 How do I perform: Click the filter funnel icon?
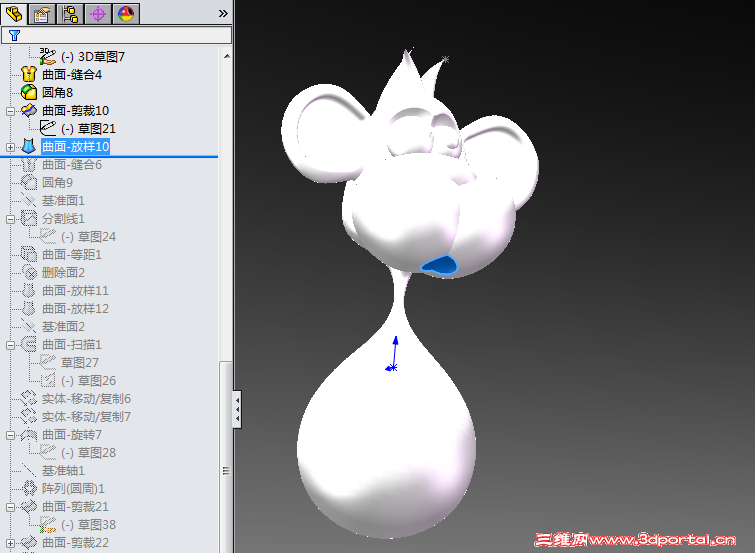pyautogui.click(x=14, y=35)
